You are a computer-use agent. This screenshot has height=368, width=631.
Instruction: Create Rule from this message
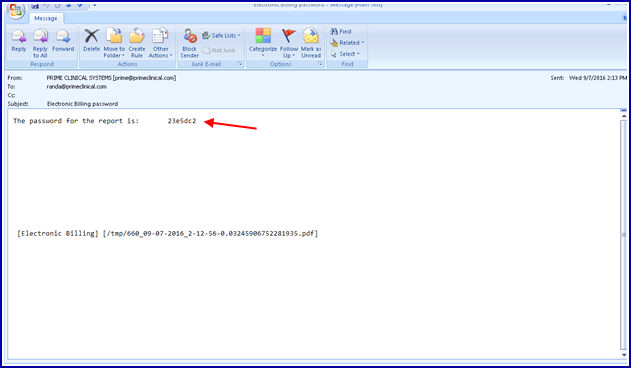[137, 43]
